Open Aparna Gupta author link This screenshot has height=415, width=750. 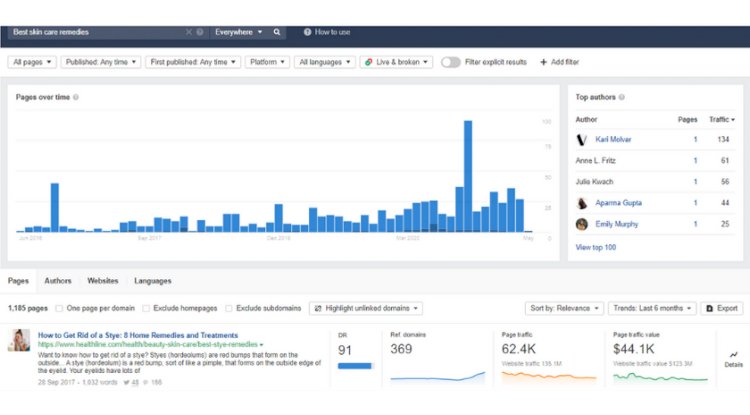[618, 203]
